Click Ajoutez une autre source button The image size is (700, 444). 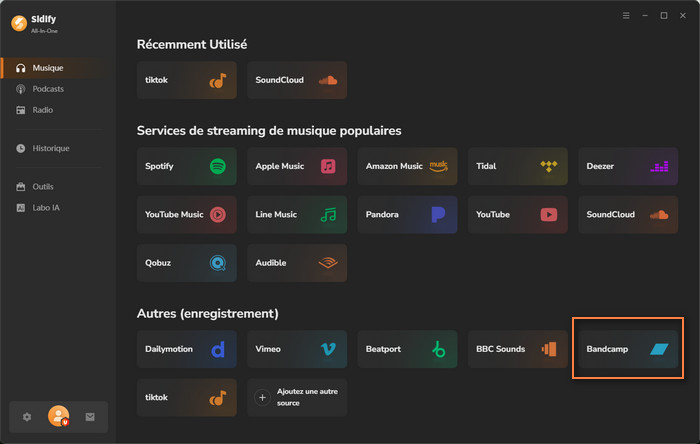297,397
